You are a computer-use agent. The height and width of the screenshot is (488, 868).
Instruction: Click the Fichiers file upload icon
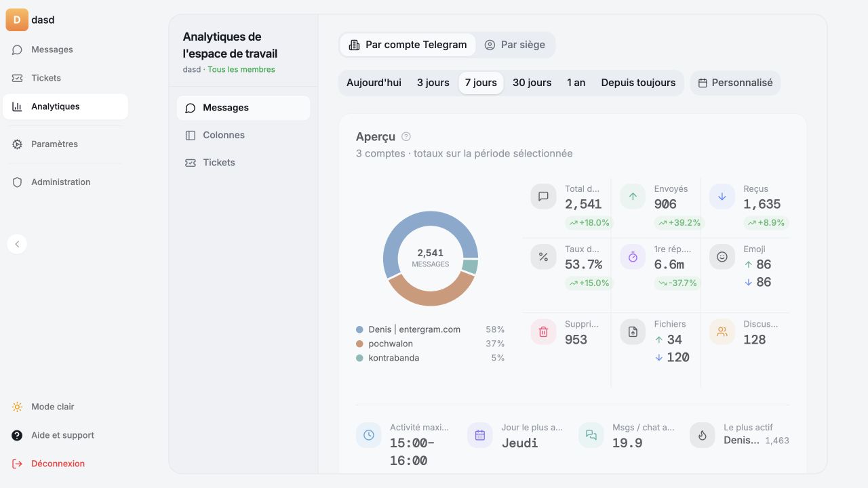tap(633, 332)
